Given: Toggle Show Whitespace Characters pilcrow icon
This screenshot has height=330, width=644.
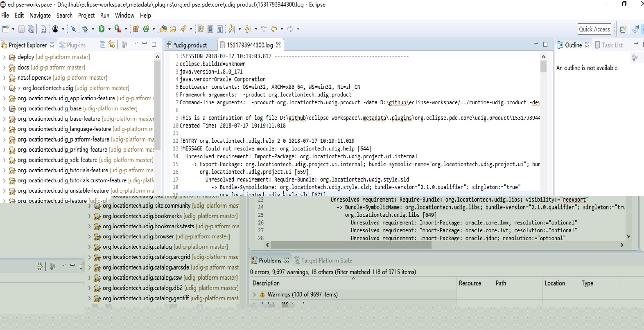Looking at the screenshot, I should [220, 29].
